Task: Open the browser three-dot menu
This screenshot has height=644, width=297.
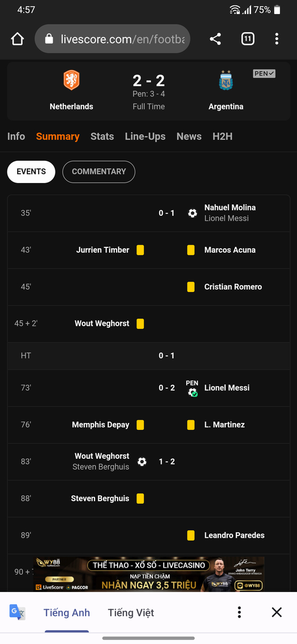Action: 277,39
